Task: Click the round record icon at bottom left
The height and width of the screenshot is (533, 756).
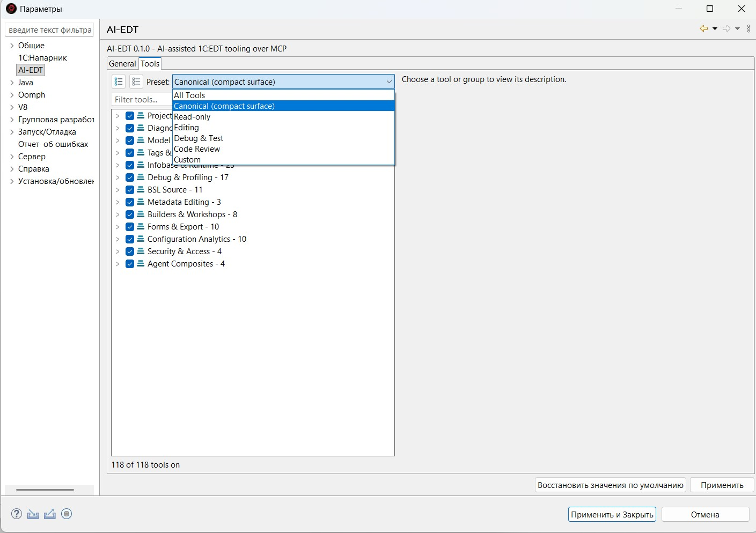Action: (x=67, y=514)
